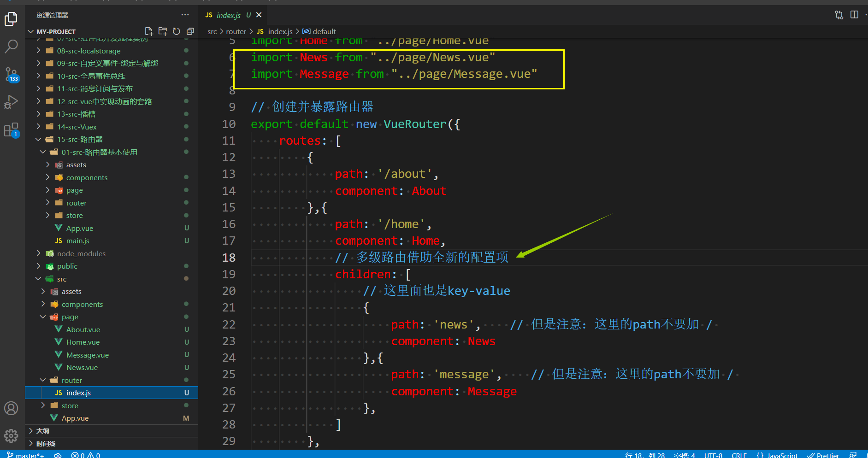The image size is (868, 458).
Task: Collapse the MY-PROJECT section
Action: 56,31
